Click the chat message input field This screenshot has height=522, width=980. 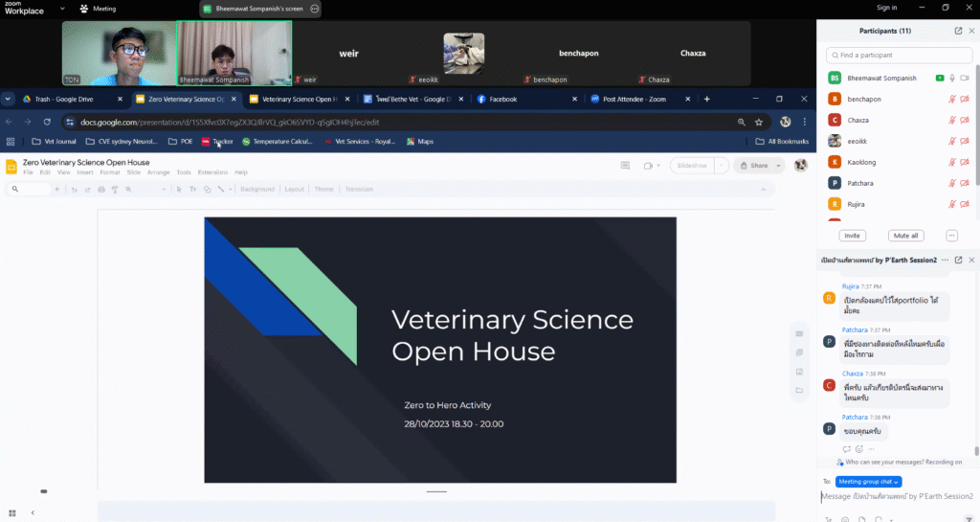(x=897, y=496)
